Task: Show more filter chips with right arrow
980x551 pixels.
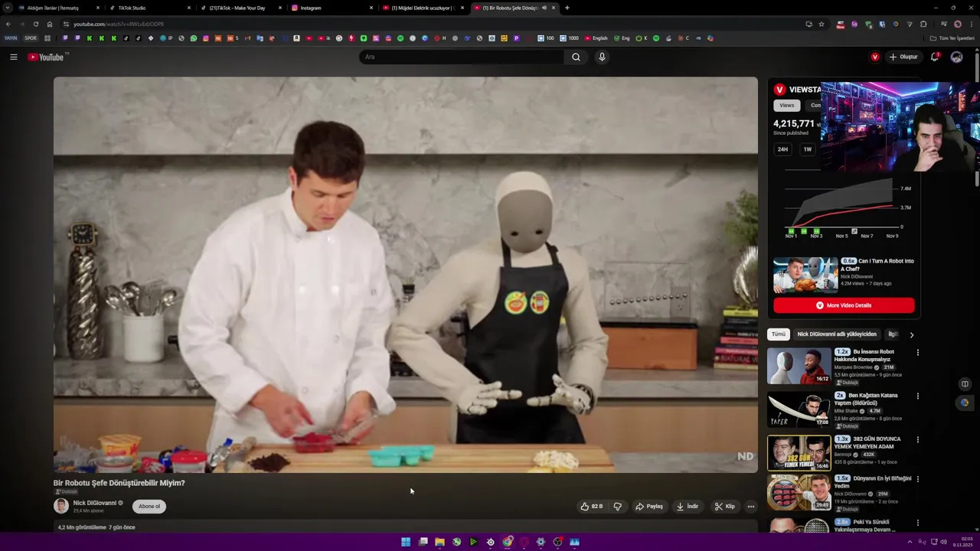Action: point(911,334)
